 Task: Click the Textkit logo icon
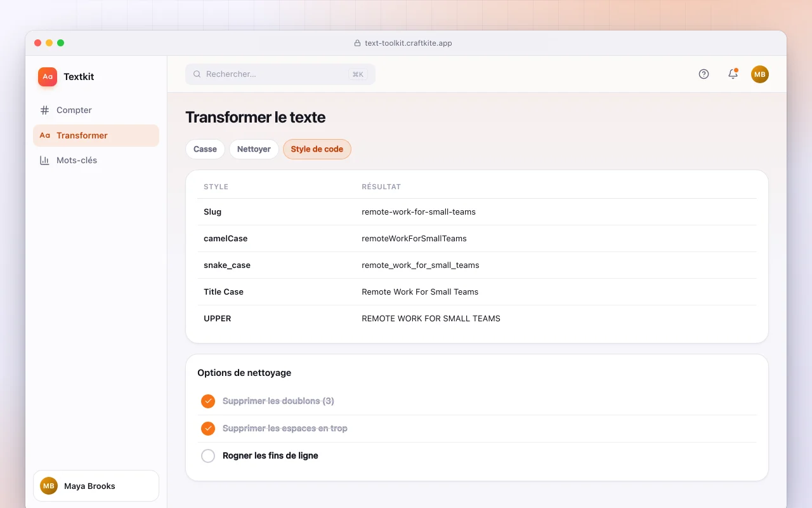[x=48, y=77]
